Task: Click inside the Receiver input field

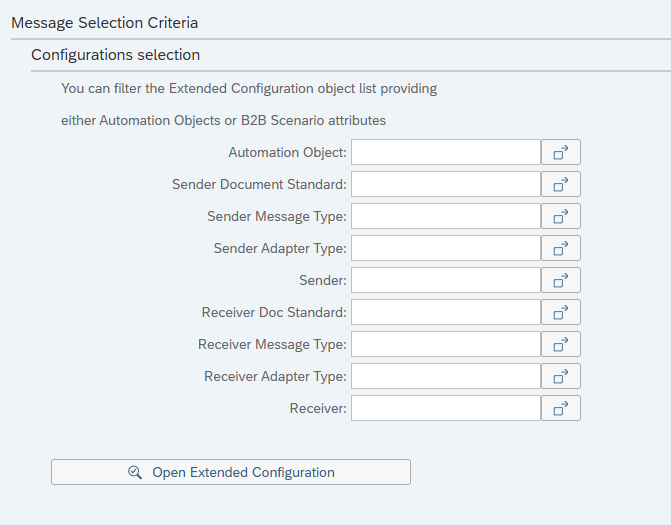Action: pyautogui.click(x=446, y=408)
